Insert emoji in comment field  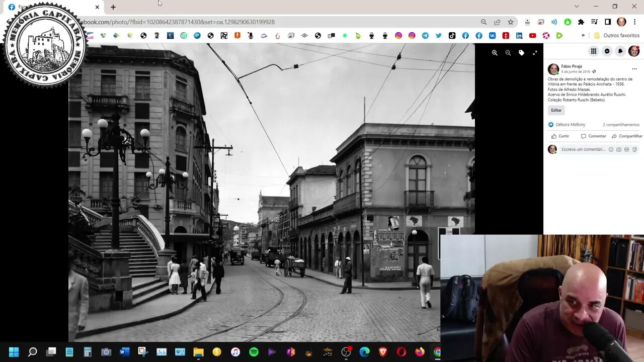(x=611, y=149)
